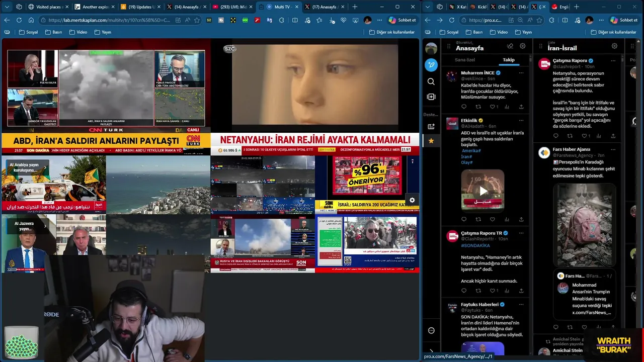Open Diğer sık kullanılanlar in left browser

pos(392,32)
